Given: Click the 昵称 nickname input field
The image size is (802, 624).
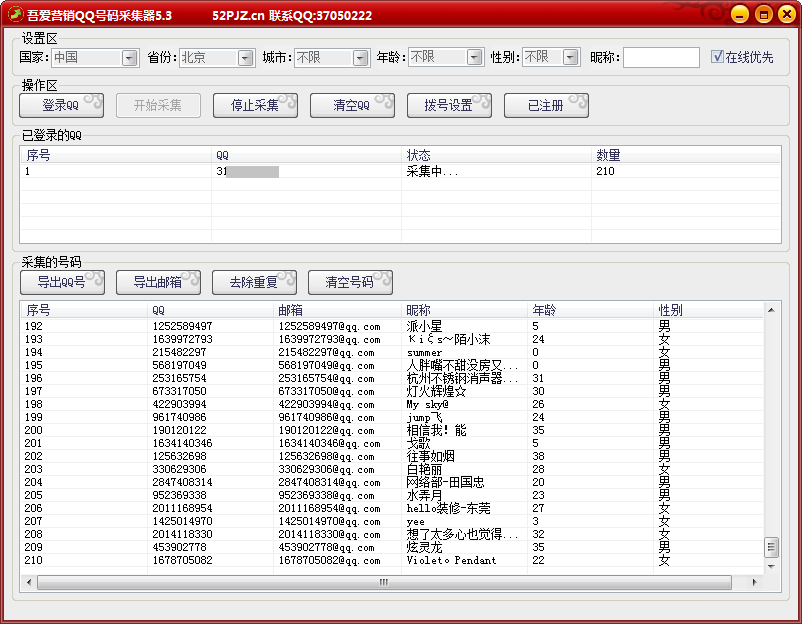Looking at the screenshot, I should 661,58.
